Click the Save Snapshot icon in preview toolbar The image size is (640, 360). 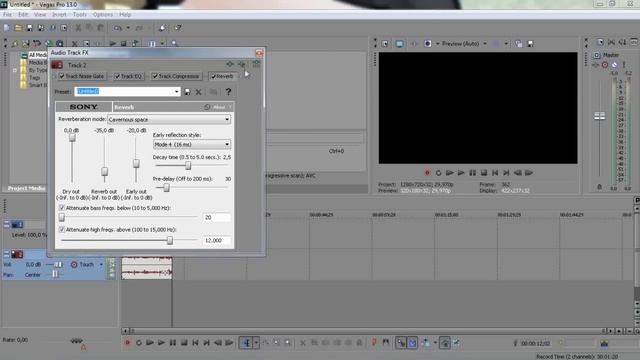531,43
